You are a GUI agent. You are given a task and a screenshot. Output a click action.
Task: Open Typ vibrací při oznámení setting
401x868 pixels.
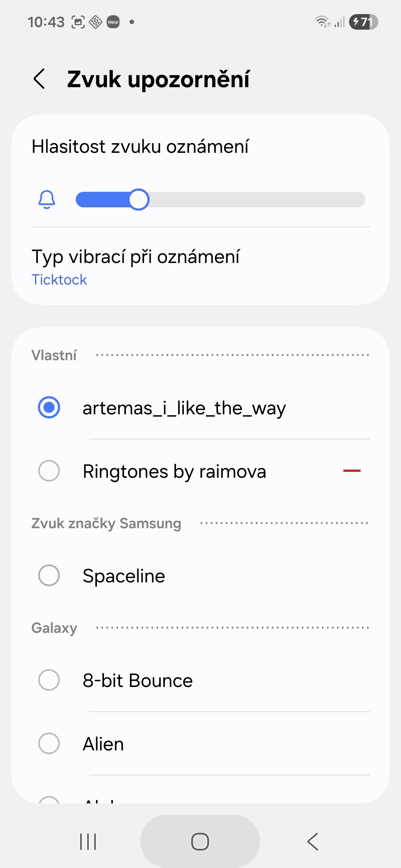pos(136,257)
